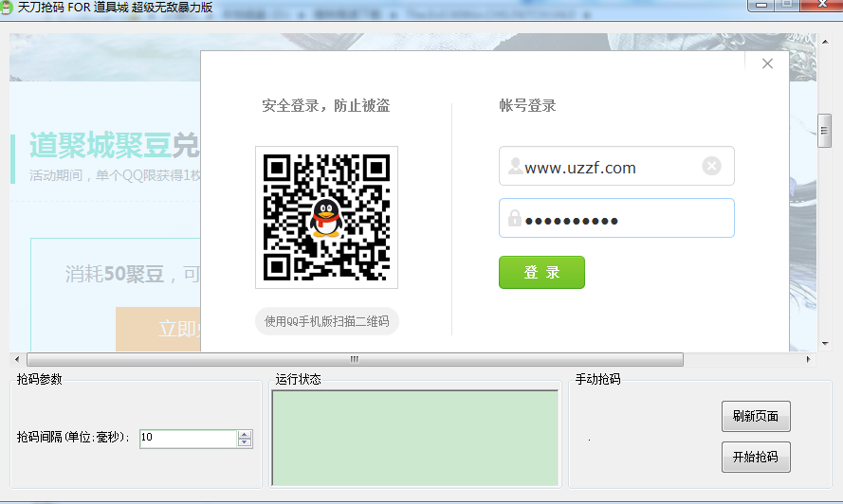Click the orange 立即 button on the page
The width and height of the screenshot is (843, 504).
[x=158, y=329]
